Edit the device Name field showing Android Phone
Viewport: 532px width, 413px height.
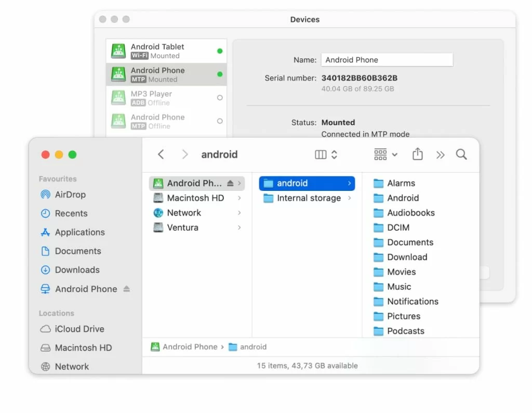[x=387, y=59]
